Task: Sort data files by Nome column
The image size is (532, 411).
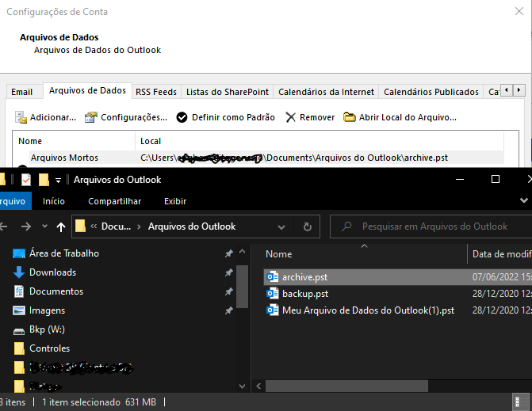Action: click(x=74, y=141)
